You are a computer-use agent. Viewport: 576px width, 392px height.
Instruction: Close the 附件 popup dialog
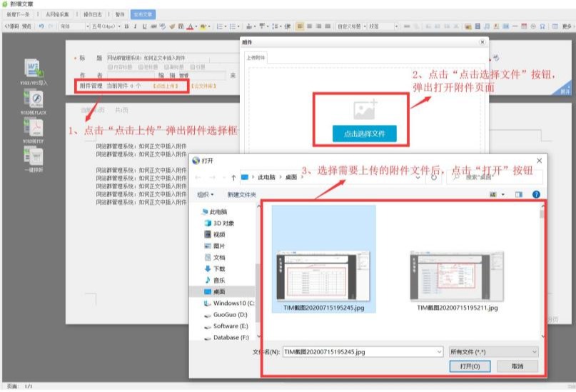[482, 43]
